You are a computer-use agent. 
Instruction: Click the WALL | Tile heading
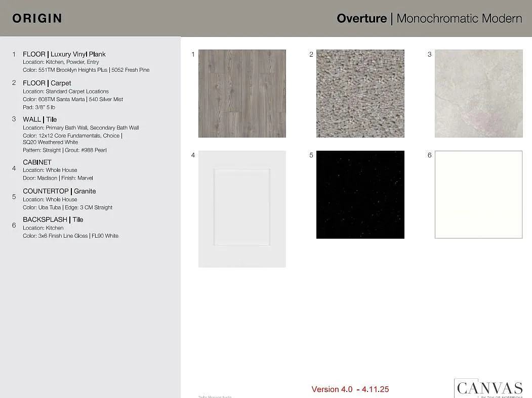point(40,119)
